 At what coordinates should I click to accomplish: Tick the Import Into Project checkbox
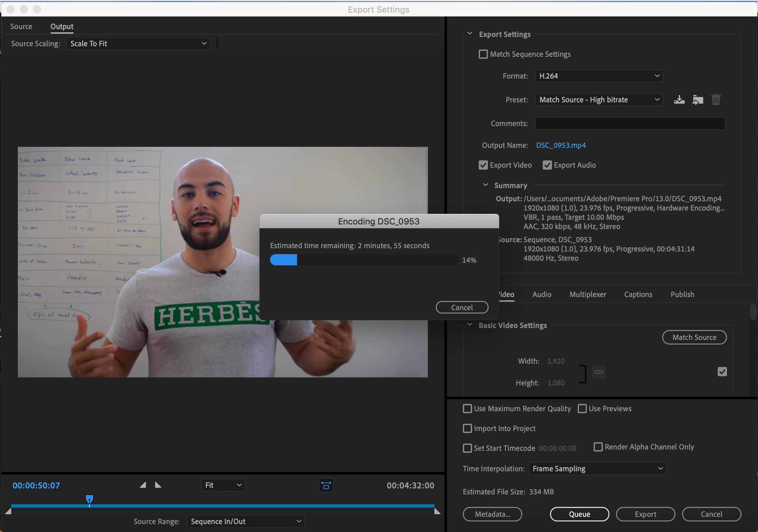coord(467,428)
